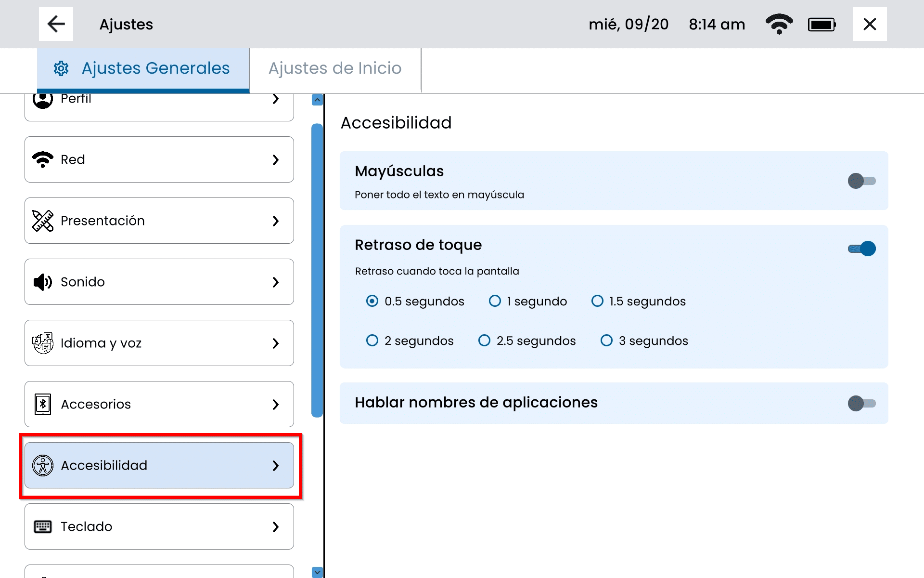The height and width of the screenshot is (578, 924).
Task: Choose the 2.5 segundos delay option
Action: coord(484,341)
